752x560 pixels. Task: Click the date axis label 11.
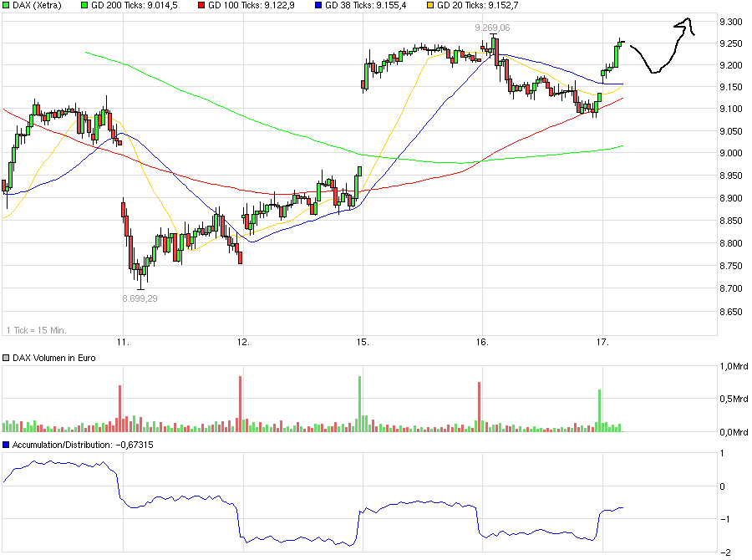(124, 342)
